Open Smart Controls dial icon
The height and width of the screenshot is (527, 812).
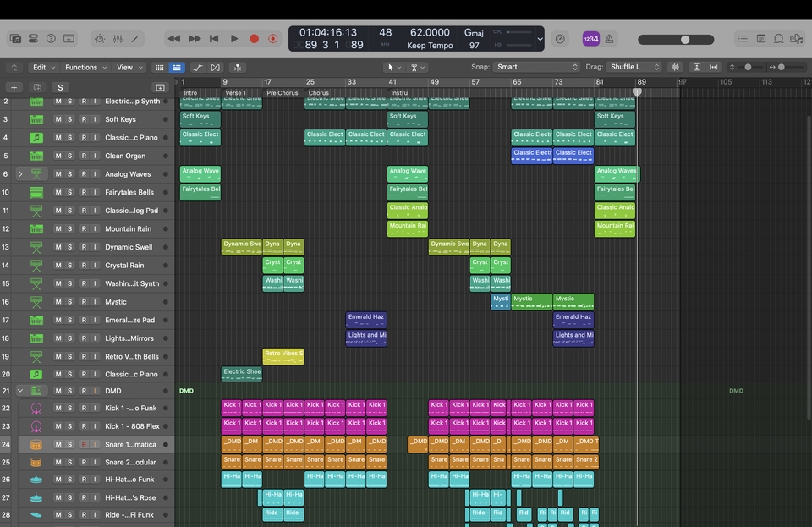point(100,39)
